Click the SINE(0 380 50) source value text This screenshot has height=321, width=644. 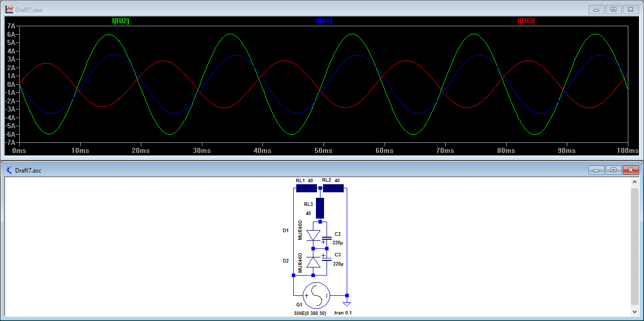tap(310, 313)
